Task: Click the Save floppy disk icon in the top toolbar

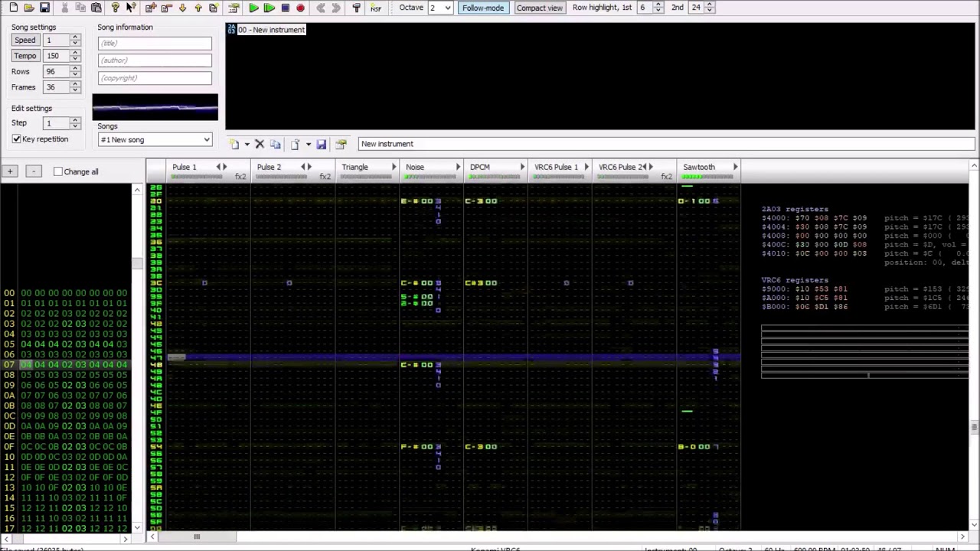Action: tap(44, 8)
